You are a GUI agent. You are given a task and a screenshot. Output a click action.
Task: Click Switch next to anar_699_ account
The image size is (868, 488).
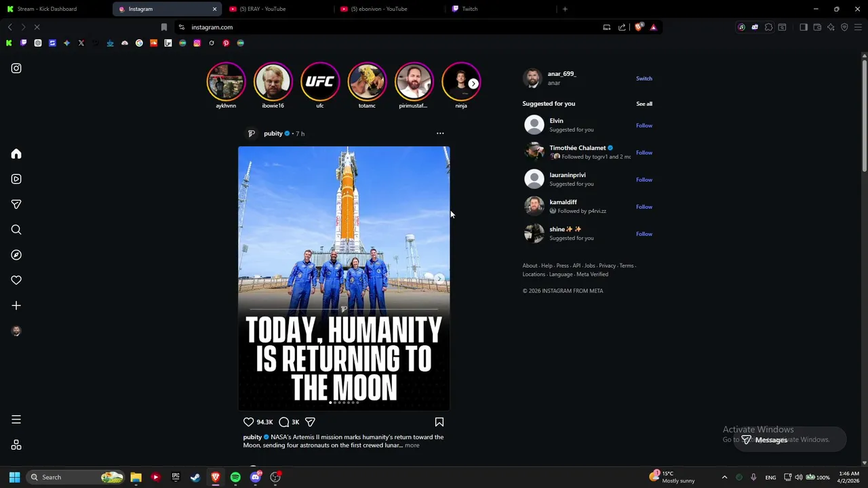[x=644, y=79]
